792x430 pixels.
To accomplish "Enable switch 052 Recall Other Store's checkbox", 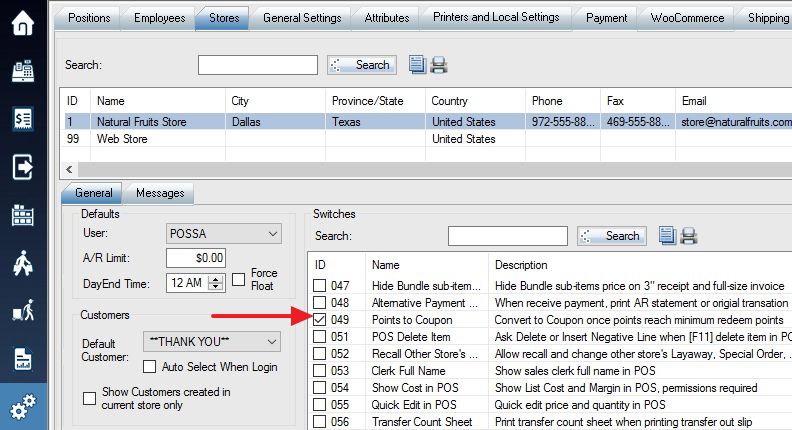I will 319,354.
